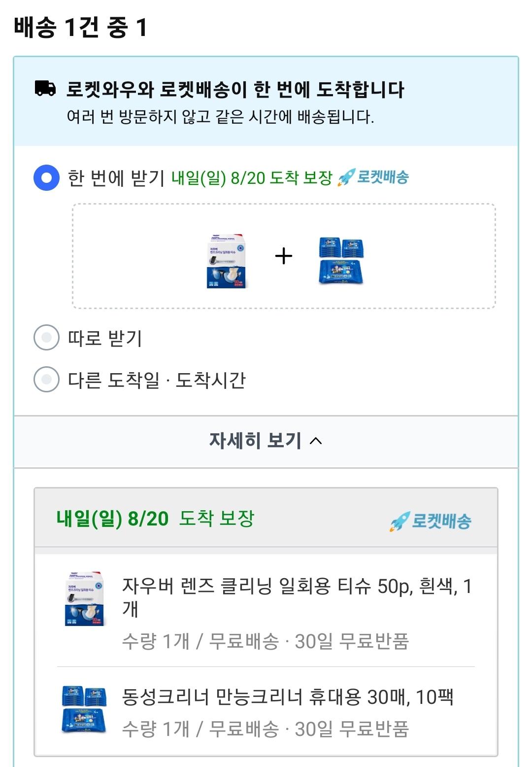Viewport: 532px width, 767px height.
Task: Click the 배송 1건 중 1 page heading
Action: (x=80, y=27)
